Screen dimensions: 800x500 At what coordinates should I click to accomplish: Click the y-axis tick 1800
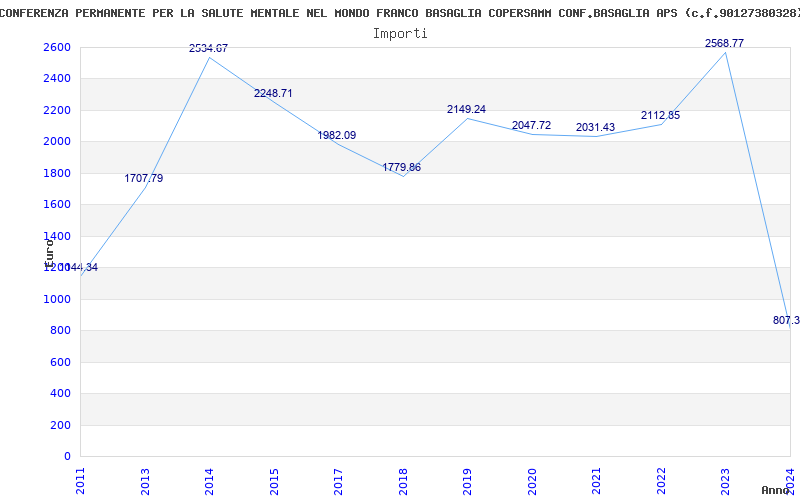(57, 173)
